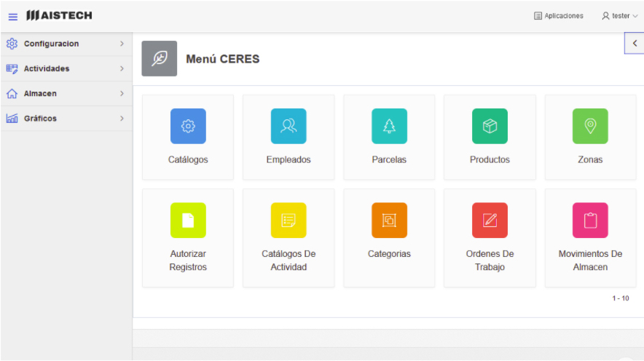The image size is (644, 361).
Task: Click the AISTECH logo
Action: [59, 15]
